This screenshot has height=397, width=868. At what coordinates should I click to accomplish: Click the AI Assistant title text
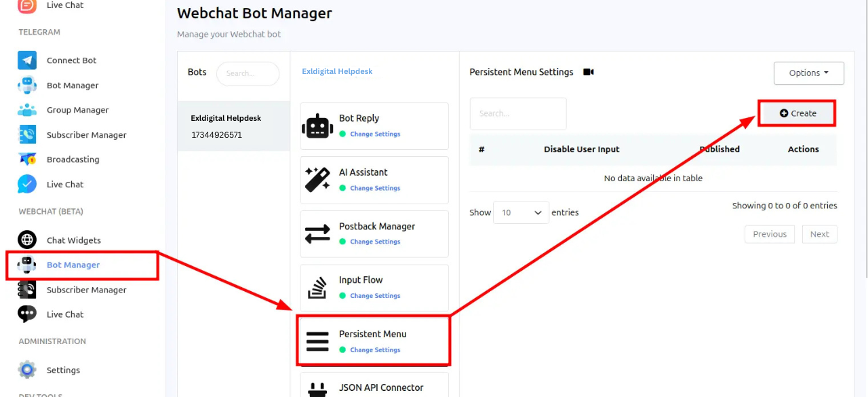363,172
